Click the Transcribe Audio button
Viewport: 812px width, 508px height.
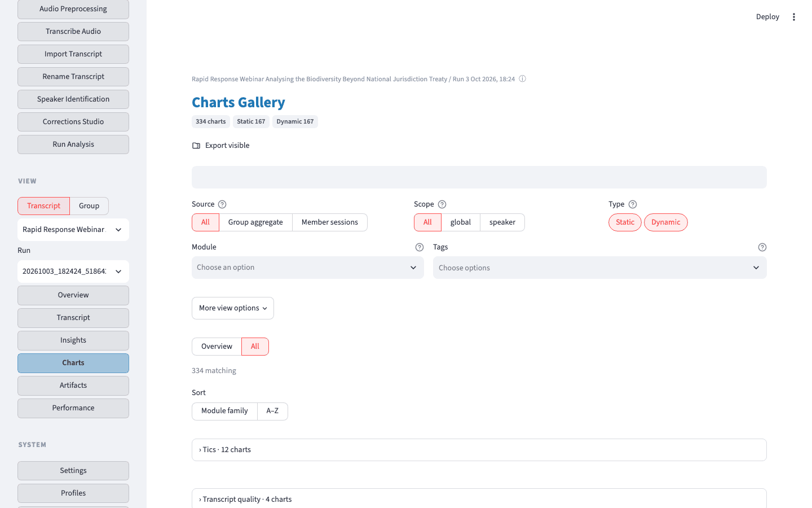tap(73, 32)
